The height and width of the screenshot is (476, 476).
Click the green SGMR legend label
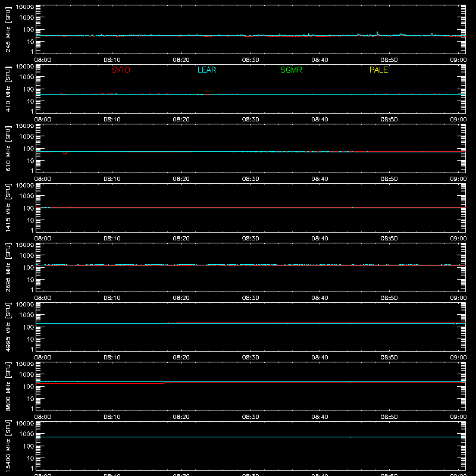click(x=291, y=70)
